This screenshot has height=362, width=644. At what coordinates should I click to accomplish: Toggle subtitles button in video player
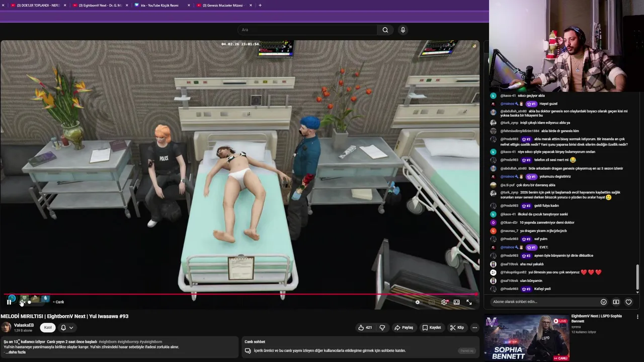pyautogui.click(x=431, y=302)
